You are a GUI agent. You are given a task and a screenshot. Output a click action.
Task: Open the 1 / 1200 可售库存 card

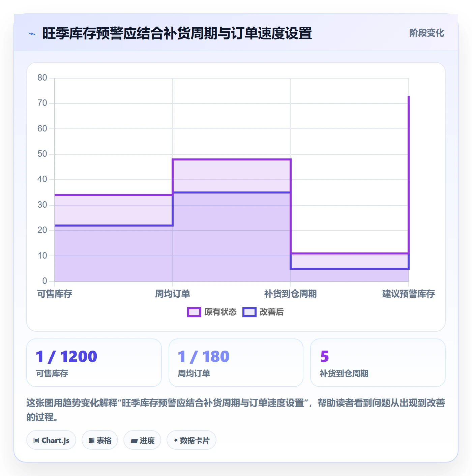(94, 363)
